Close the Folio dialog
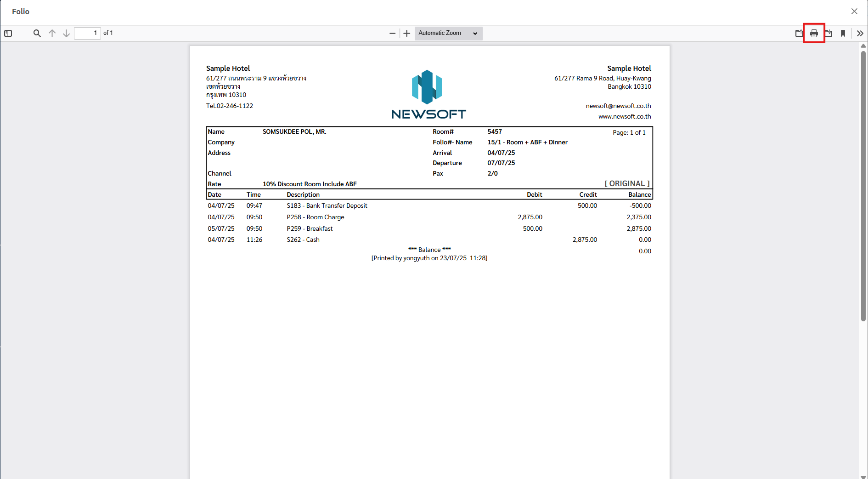Image resolution: width=868 pixels, height=479 pixels. tap(854, 11)
